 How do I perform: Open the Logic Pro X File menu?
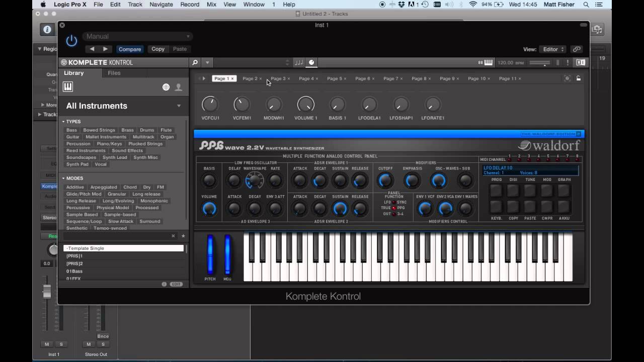[98, 5]
